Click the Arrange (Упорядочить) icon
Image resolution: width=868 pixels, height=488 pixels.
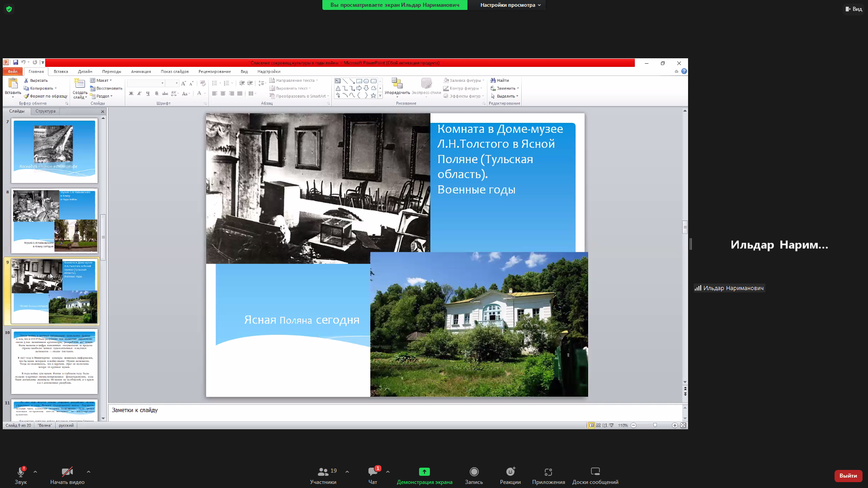coord(397,83)
